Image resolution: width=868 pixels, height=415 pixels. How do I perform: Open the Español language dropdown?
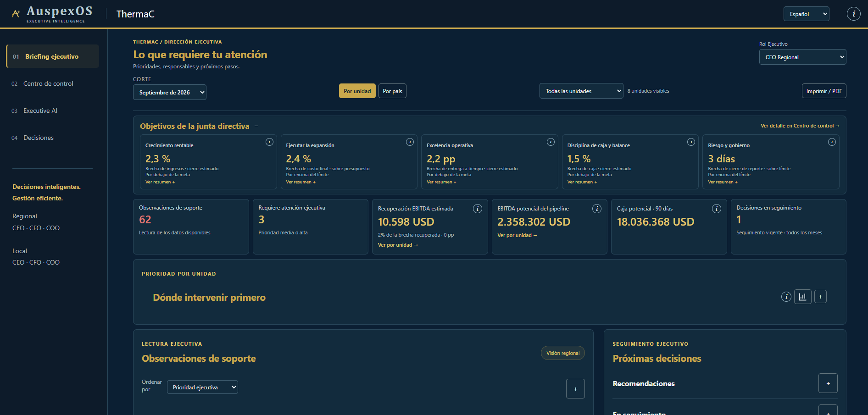[x=807, y=14]
